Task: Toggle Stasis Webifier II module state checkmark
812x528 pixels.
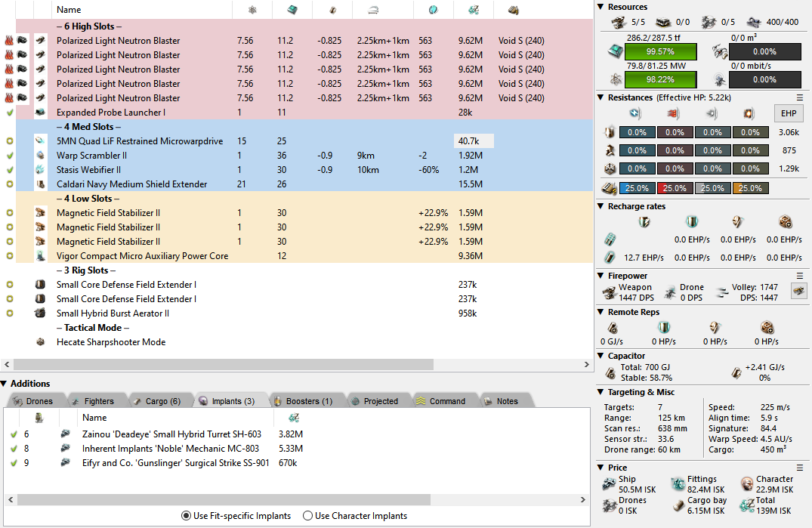Action: (x=9, y=170)
